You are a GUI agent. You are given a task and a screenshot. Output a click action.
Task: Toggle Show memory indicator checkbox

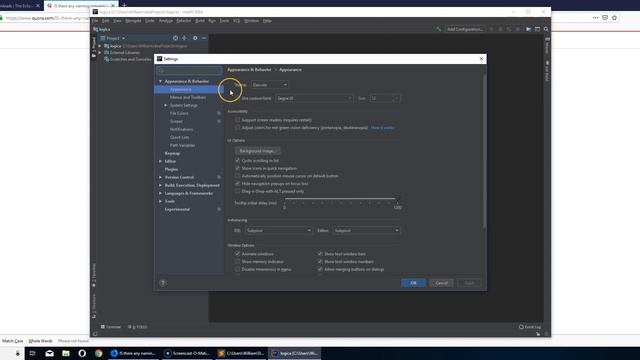coord(238,262)
